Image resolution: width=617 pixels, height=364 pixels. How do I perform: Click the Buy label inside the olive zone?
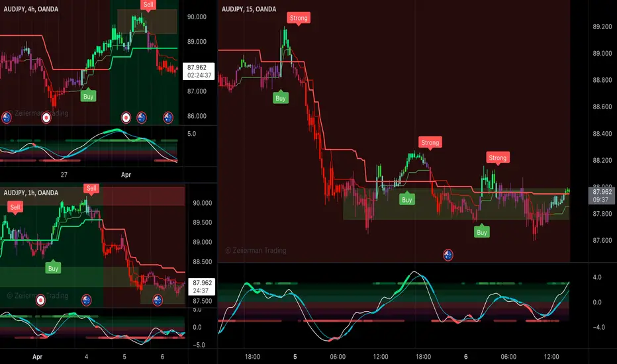[407, 199]
